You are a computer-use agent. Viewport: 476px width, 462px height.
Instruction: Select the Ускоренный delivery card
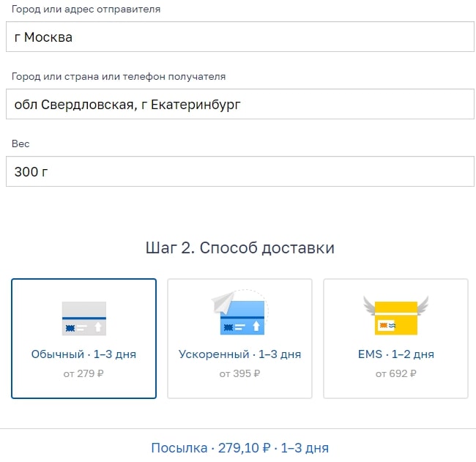pos(239,338)
